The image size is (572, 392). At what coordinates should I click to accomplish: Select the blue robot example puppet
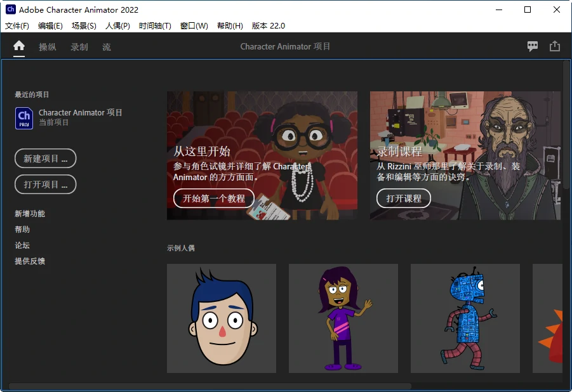click(465, 318)
